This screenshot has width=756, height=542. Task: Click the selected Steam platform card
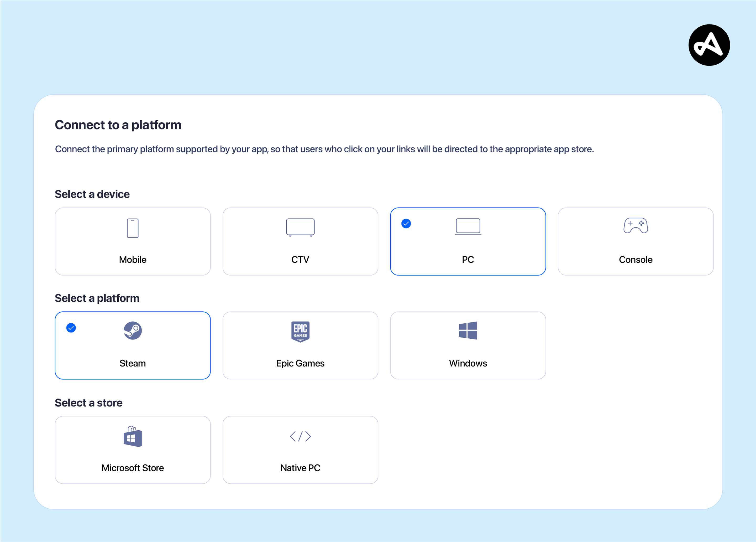(x=133, y=345)
